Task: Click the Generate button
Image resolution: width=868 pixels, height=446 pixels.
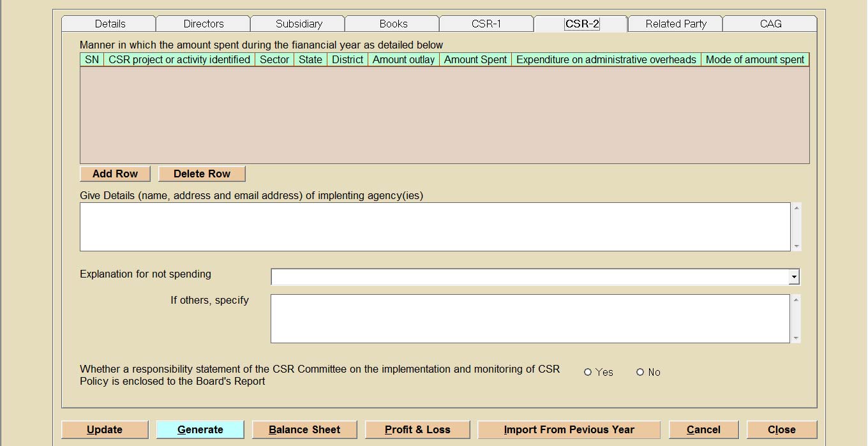Action: (200, 429)
